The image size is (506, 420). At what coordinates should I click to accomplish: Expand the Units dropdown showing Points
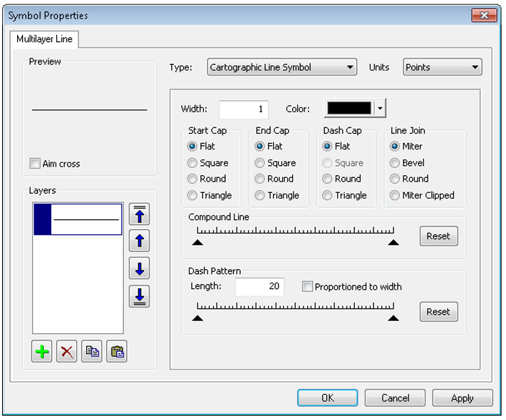click(x=442, y=68)
